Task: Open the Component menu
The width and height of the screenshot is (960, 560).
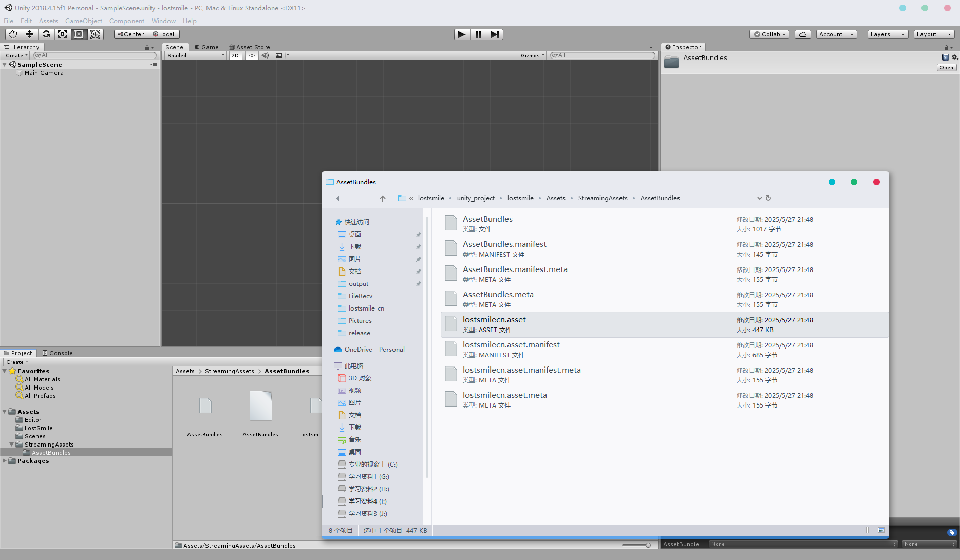Action: 127,21
